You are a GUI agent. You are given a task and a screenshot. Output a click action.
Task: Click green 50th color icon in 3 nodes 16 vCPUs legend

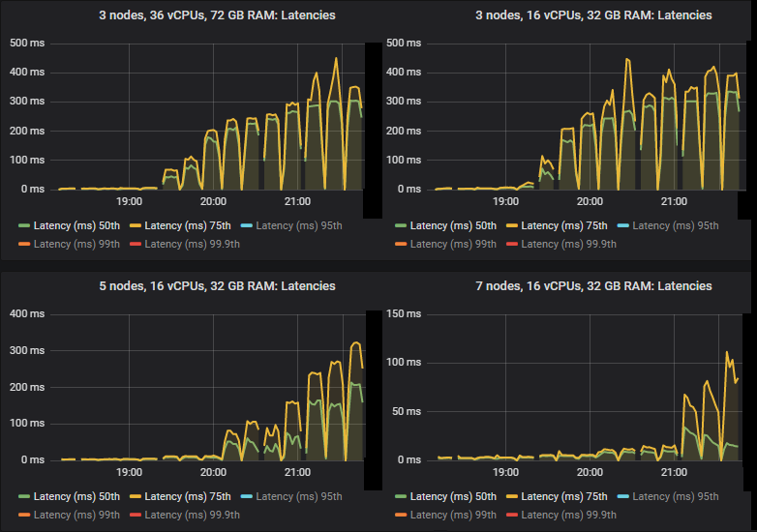pos(400,225)
